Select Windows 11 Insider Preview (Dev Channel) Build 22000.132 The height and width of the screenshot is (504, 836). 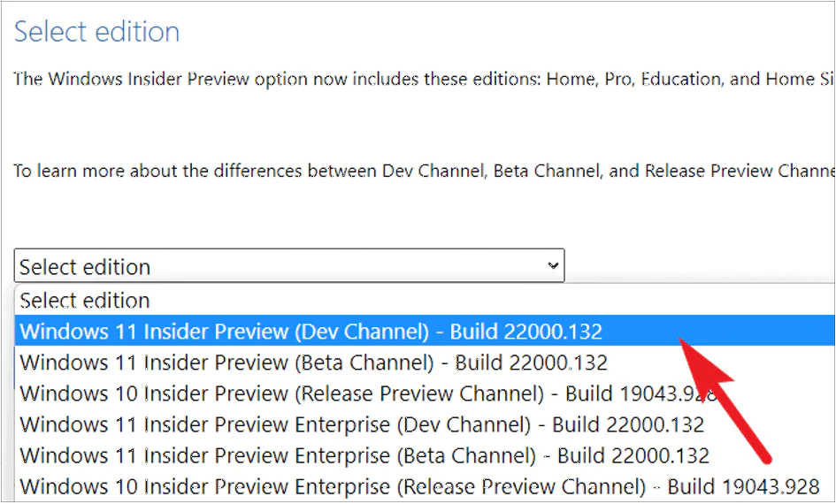(x=425, y=331)
